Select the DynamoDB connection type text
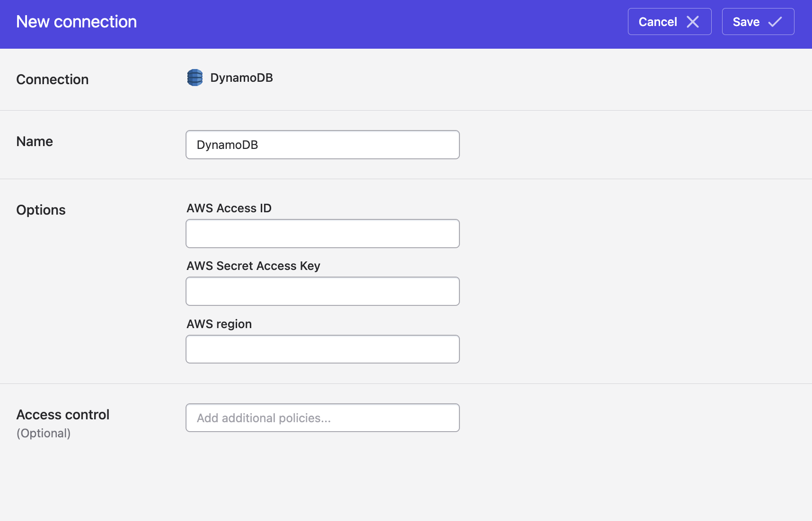The height and width of the screenshot is (521, 812). [242, 78]
